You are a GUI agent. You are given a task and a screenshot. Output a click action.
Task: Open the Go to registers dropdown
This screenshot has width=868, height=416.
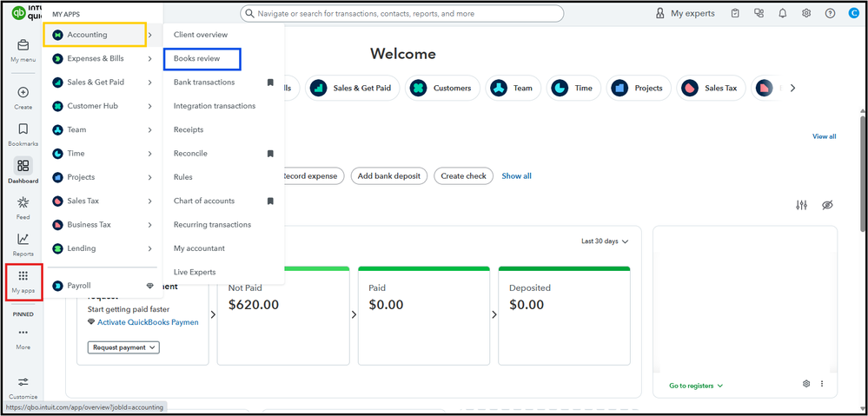click(696, 386)
